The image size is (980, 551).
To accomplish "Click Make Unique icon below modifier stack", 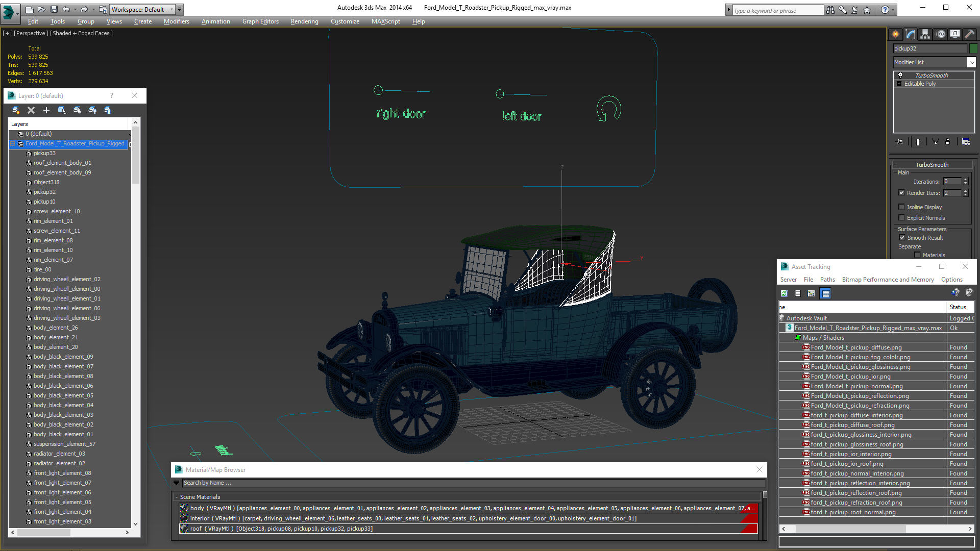I will tap(935, 142).
